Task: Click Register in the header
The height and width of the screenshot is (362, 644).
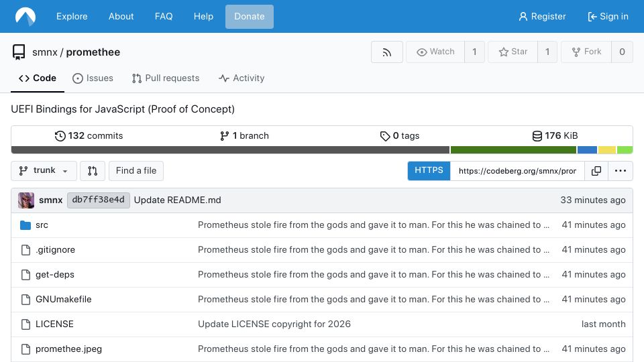Action: 542,16
